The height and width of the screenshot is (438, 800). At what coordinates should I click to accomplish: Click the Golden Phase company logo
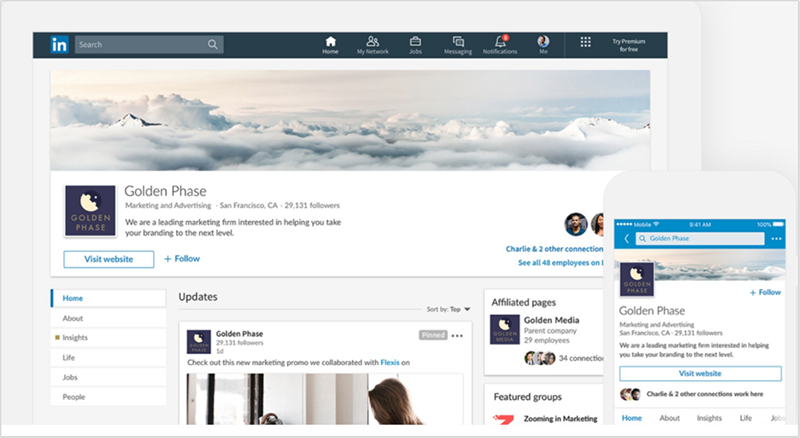(90, 211)
